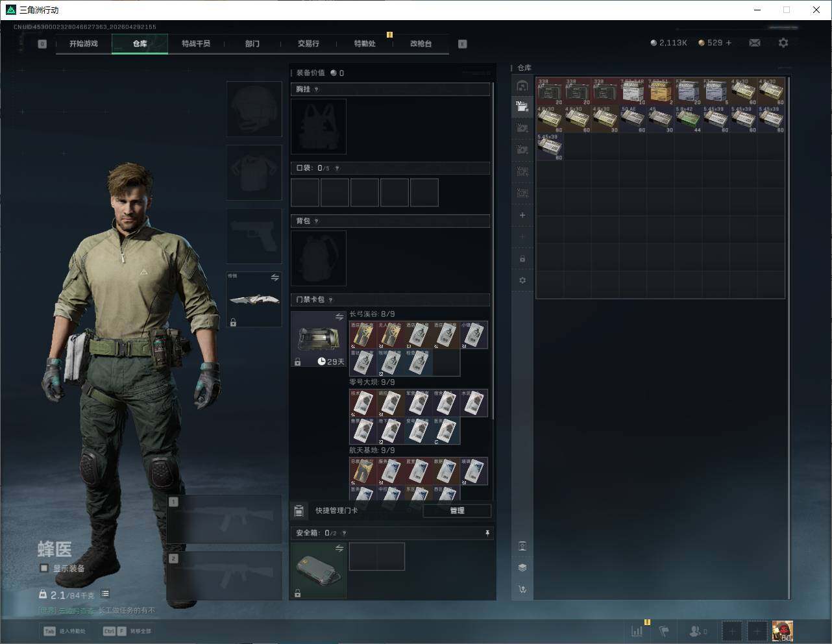Select the empty body armor slot

point(254,173)
